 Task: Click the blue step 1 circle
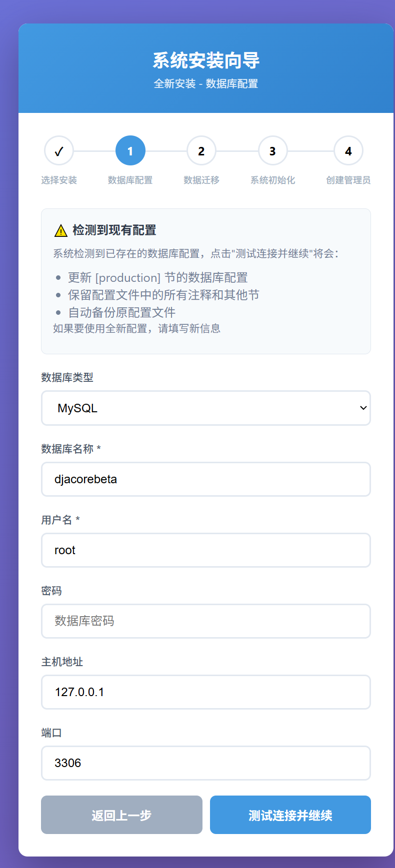tap(130, 151)
